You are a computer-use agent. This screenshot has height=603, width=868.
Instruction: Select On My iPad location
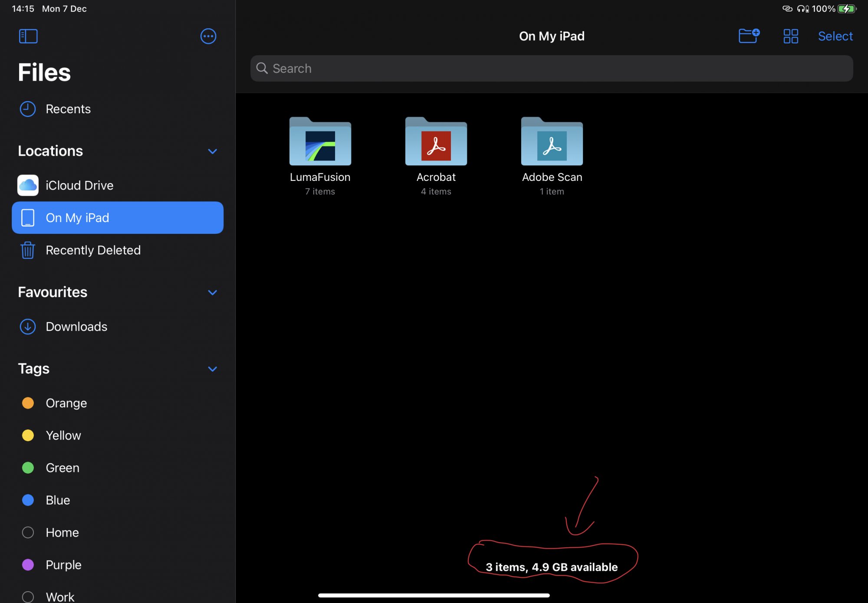coord(117,218)
